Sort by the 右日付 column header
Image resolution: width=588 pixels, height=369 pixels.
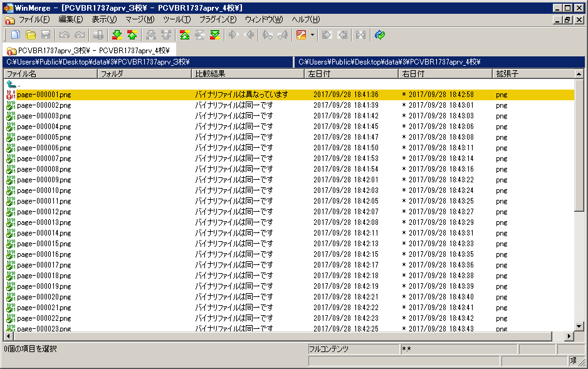click(x=445, y=74)
